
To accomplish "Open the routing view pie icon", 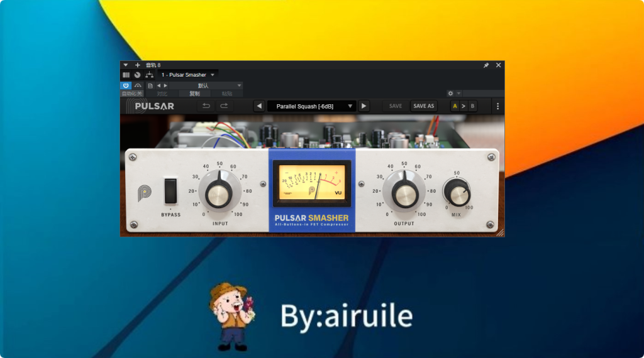I will coord(138,75).
